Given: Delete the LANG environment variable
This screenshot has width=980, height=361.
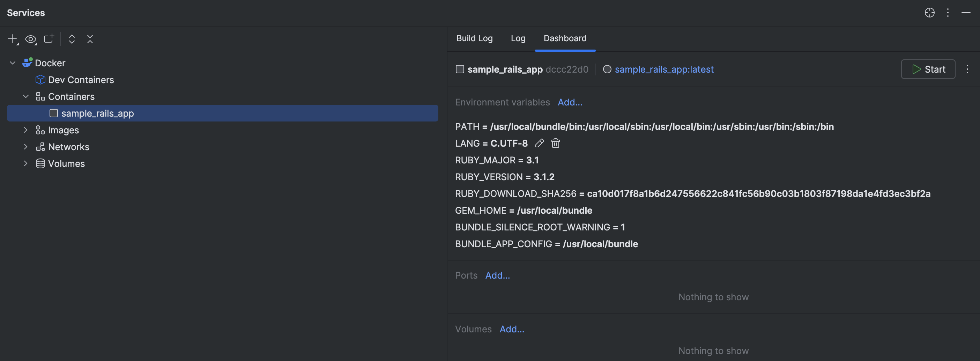Looking at the screenshot, I should coord(555,143).
